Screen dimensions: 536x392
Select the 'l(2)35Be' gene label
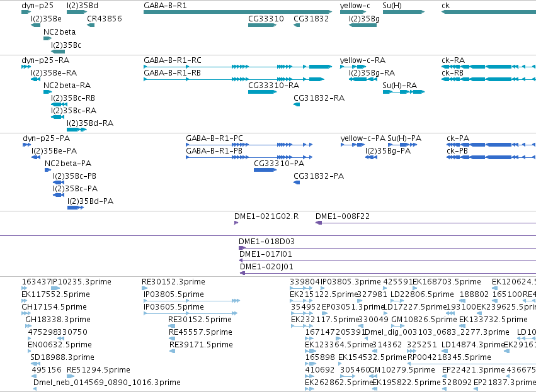coord(47,18)
